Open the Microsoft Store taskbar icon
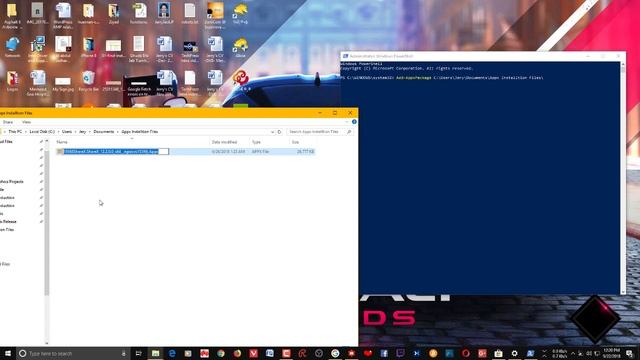The height and width of the screenshot is (360, 640). [x=498, y=353]
